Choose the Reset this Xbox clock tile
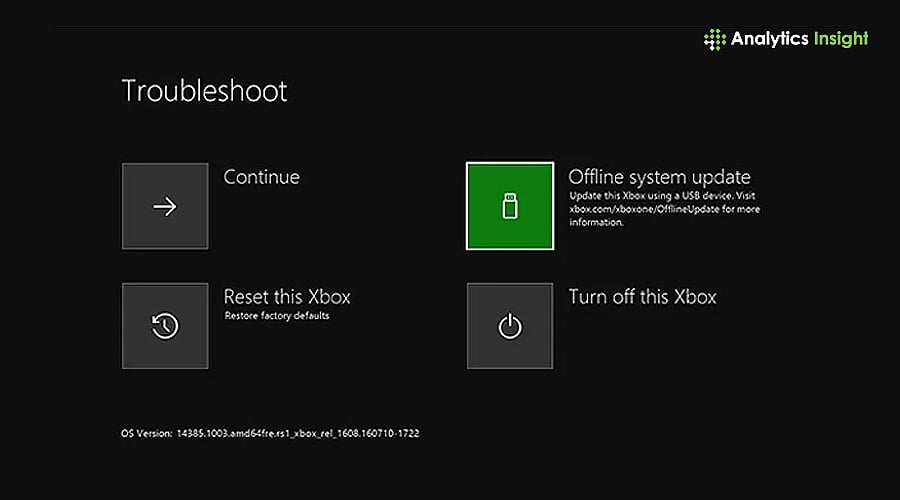The width and height of the screenshot is (900, 500). coord(165,325)
